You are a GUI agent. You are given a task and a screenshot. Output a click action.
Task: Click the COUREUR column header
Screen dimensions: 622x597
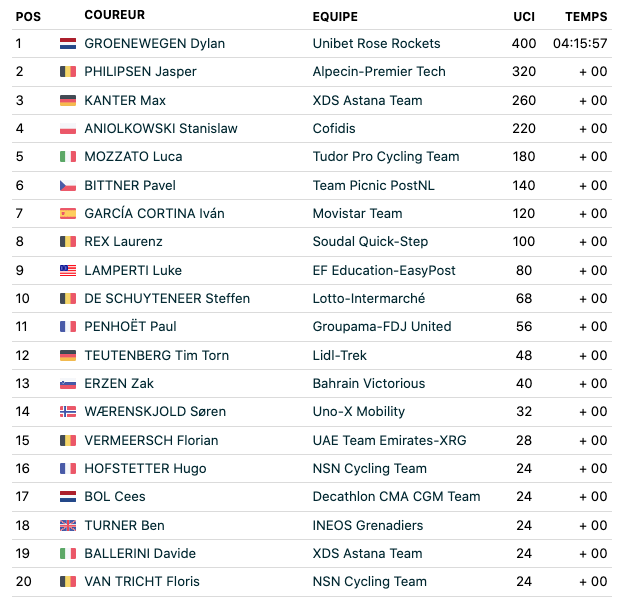point(114,16)
